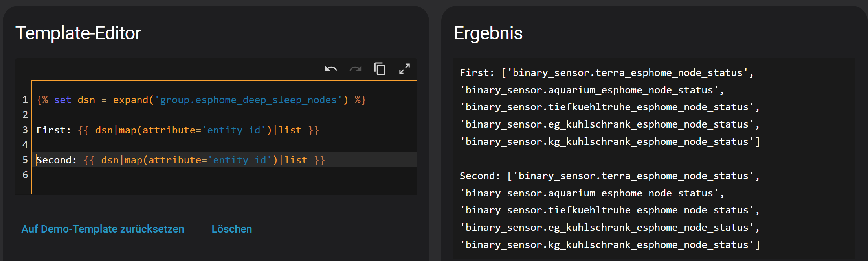Expand the editor to fullscreen
The image size is (868, 261).
404,69
